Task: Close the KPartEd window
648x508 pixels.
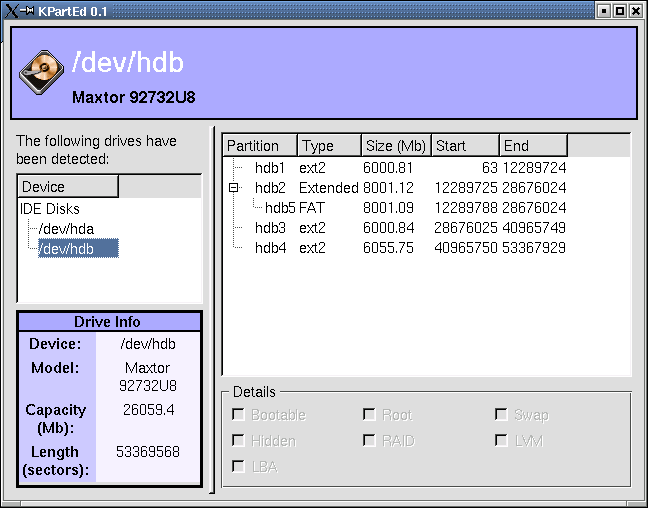Action: [x=636, y=11]
